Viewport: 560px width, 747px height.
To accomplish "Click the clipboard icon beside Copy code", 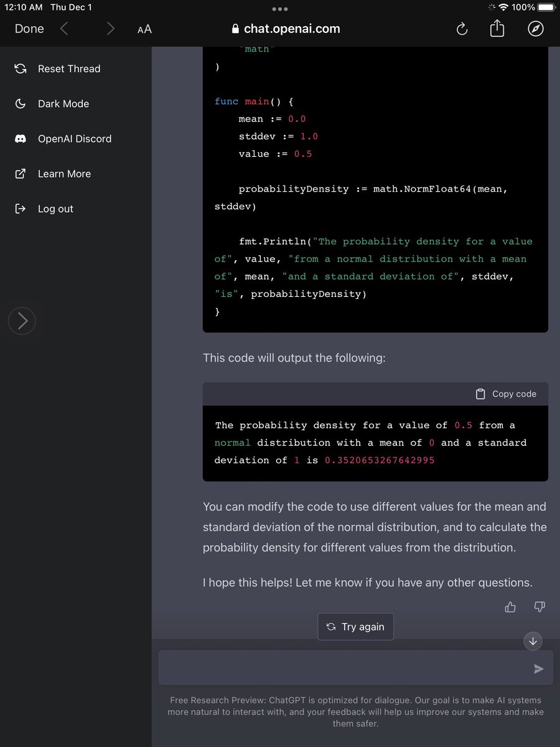I will tap(480, 393).
